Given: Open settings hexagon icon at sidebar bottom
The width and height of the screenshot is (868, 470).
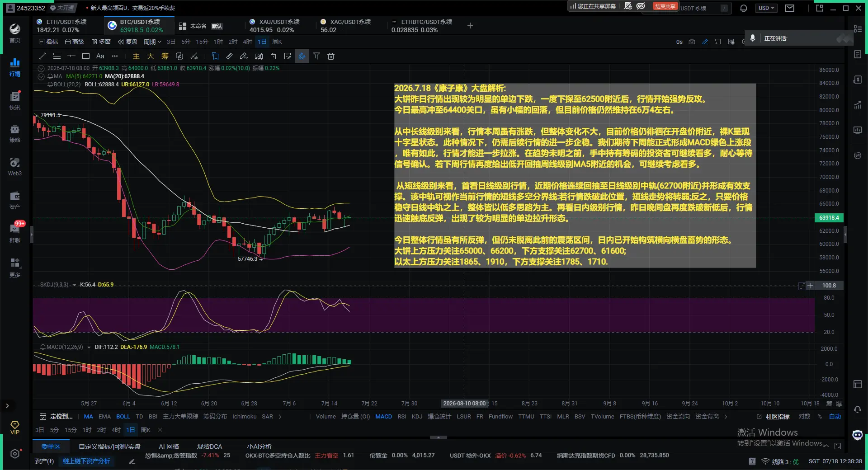Looking at the screenshot, I should [x=15, y=454].
